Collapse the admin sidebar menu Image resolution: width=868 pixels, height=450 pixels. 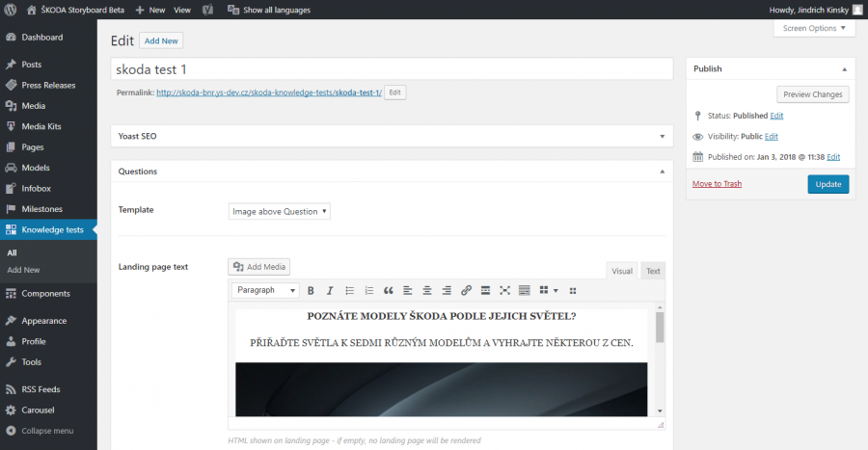point(40,431)
